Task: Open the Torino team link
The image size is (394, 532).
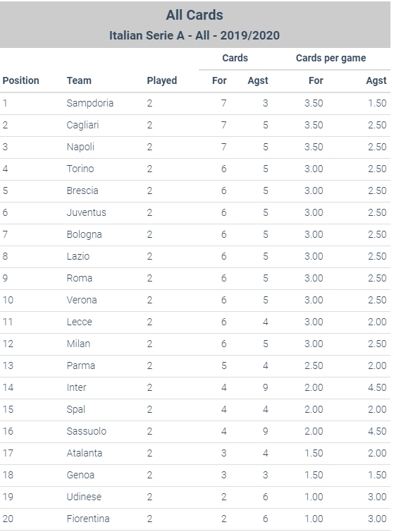Action: click(80, 169)
